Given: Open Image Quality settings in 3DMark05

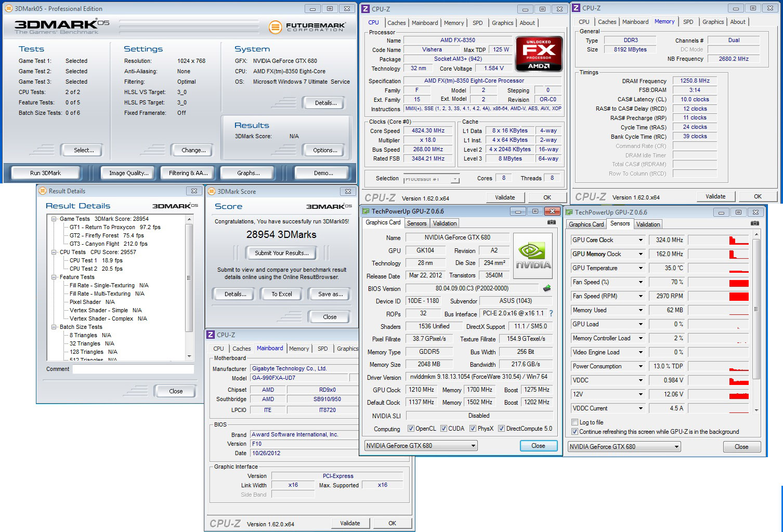Looking at the screenshot, I should pyautogui.click(x=128, y=173).
